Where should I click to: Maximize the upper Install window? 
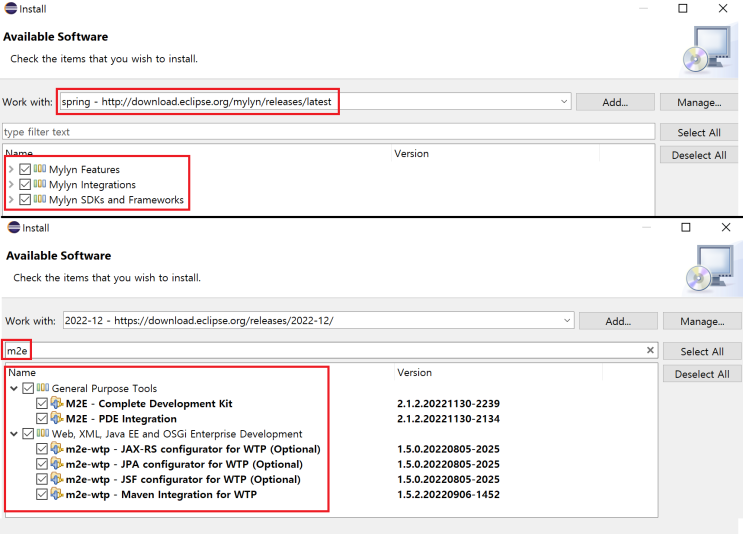pos(683,9)
